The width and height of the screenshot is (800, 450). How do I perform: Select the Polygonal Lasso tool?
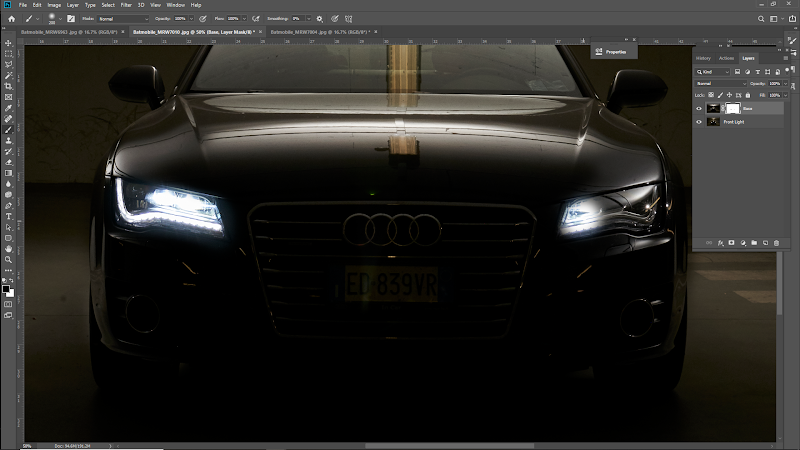8,64
